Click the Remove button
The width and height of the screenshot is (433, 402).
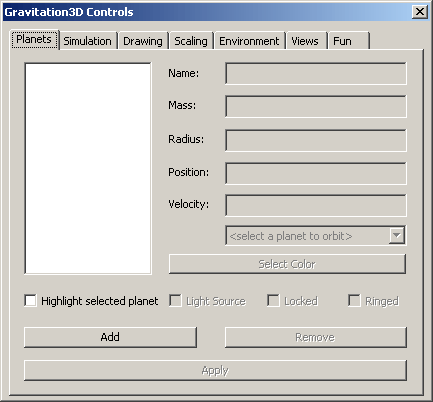click(316, 337)
